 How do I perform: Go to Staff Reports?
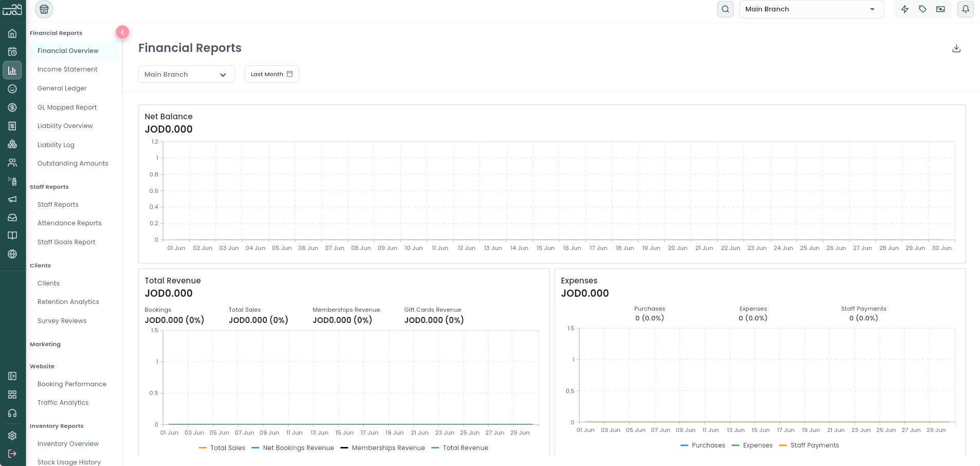58,205
